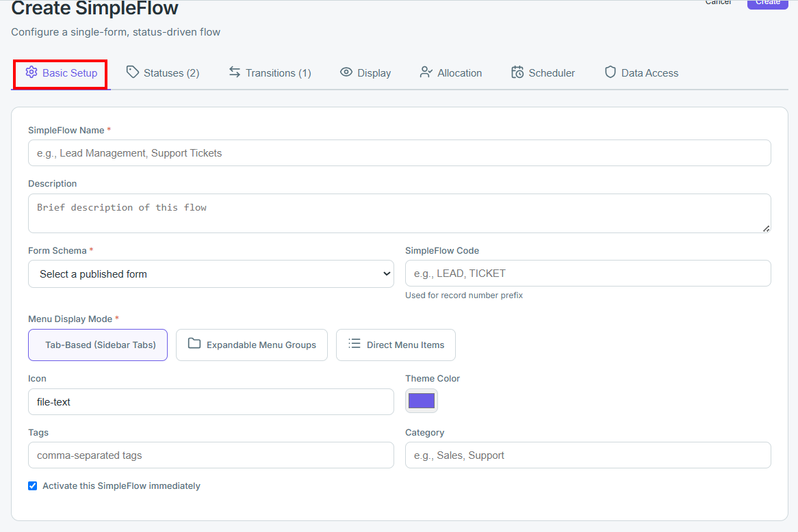Click the gear icon on Basic Setup tab
Screen dimensions: 798x532
click(31, 72)
